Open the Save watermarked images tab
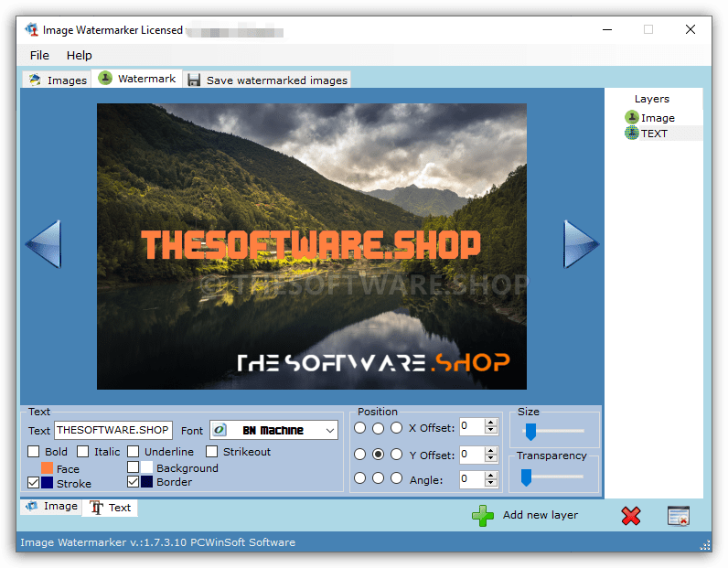Viewport: 728px width, 568px height. [x=267, y=80]
